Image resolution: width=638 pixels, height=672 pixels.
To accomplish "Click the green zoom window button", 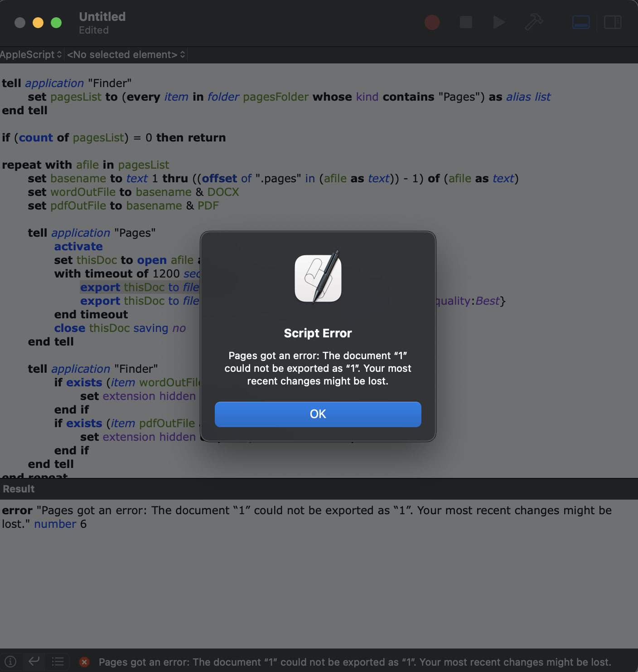I will click(56, 23).
